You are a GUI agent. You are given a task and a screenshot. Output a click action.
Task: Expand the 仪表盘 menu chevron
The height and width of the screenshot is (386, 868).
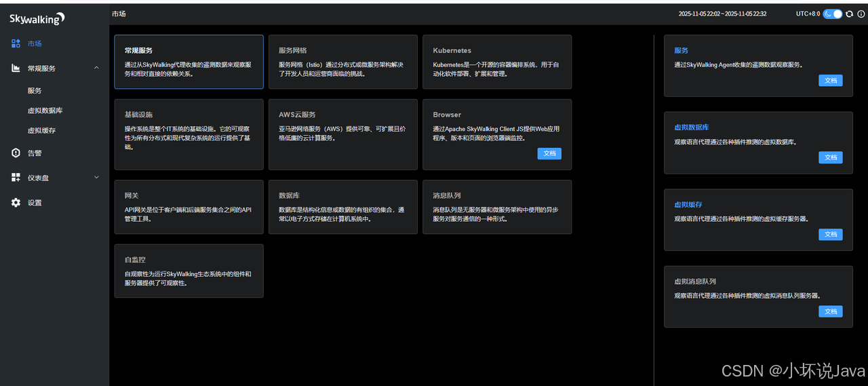click(x=96, y=177)
